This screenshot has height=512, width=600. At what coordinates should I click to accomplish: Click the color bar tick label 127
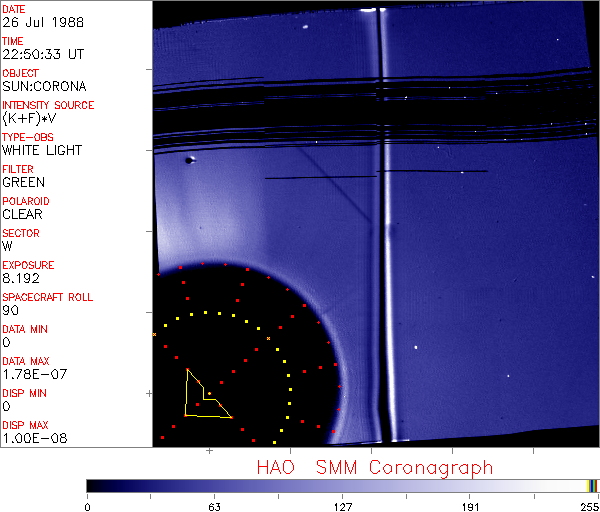pyautogui.click(x=342, y=506)
